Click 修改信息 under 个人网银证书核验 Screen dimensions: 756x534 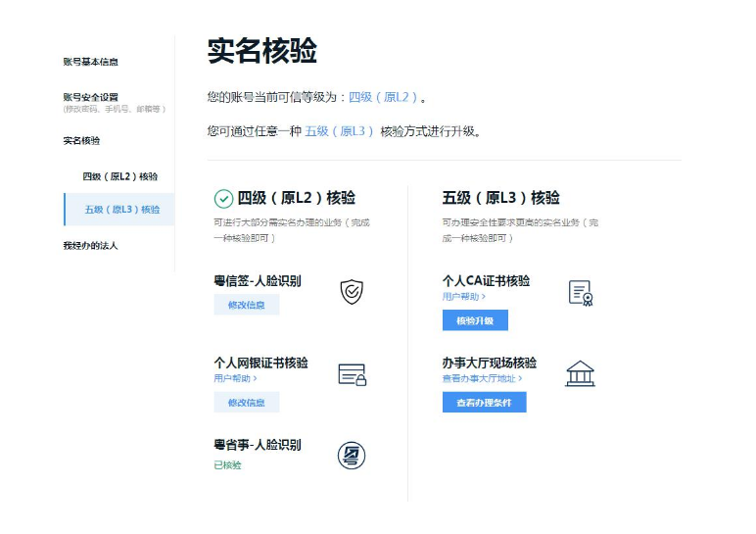pyautogui.click(x=247, y=403)
